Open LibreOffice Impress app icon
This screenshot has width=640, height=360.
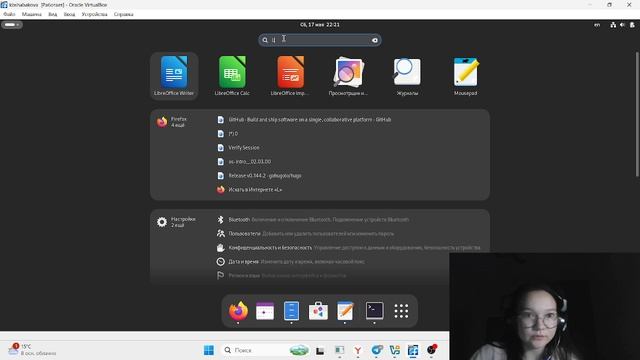[290, 76]
